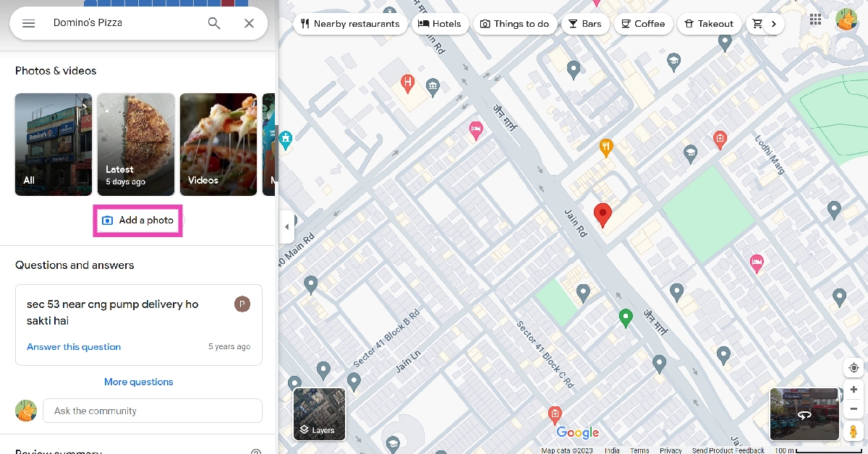Image resolution: width=868 pixels, height=454 pixels.
Task: Open the Street View preview thumbnail
Action: (x=804, y=414)
